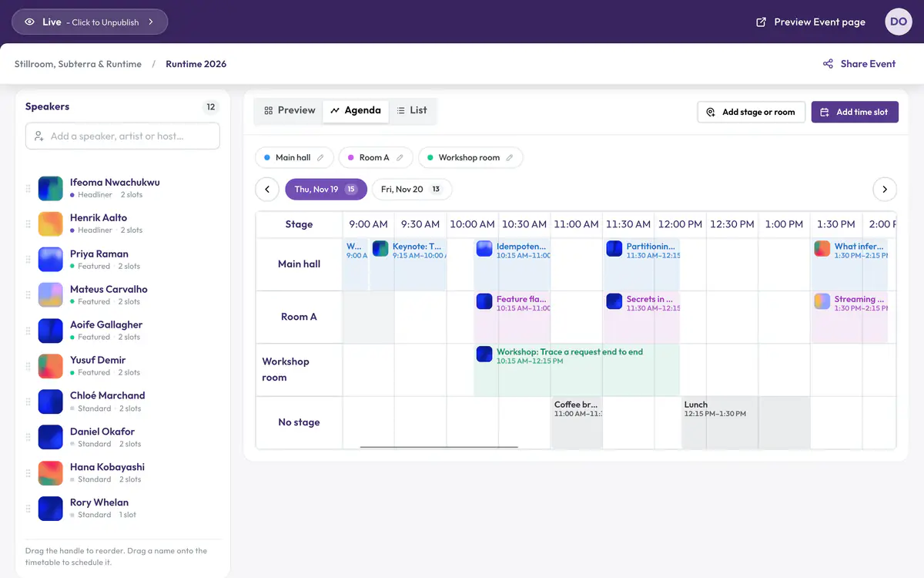The image size is (924, 578).
Task: Open the Partitionin... session in Main hall
Action: (642, 264)
